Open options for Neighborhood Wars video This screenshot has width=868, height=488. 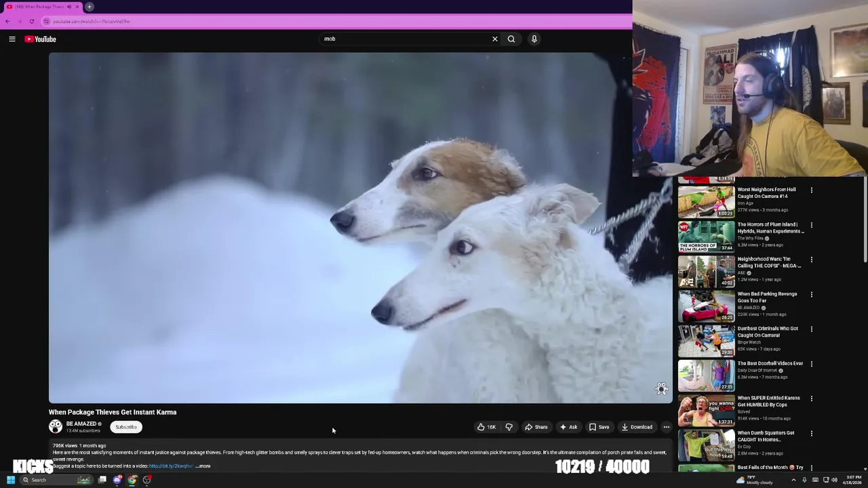pos(811,260)
